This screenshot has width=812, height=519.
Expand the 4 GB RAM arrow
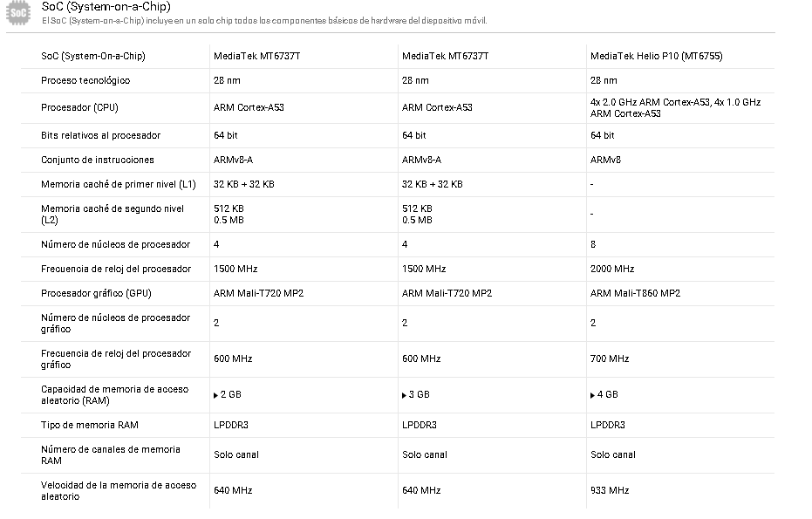[593, 395]
